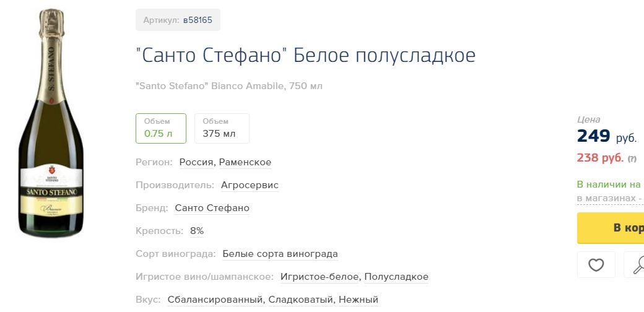Open Белые сорта винограда grape link
644x312 pixels.
[x=280, y=254]
